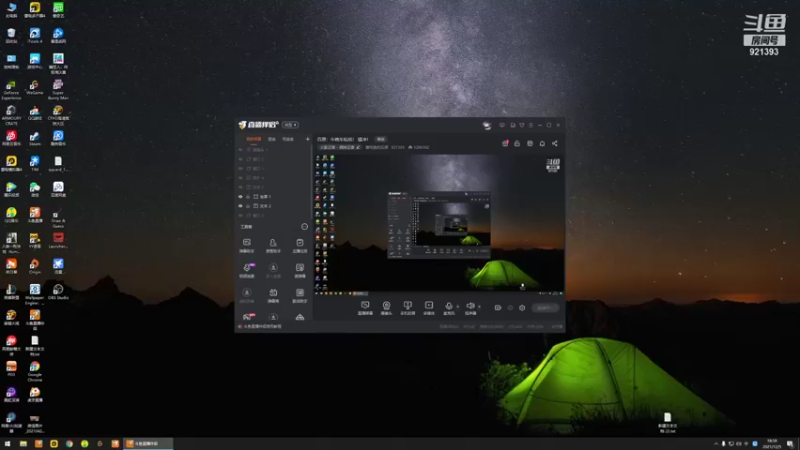Hide the 全屏 1 layer via eye icon
This screenshot has height=450, width=800.
pyautogui.click(x=240, y=196)
